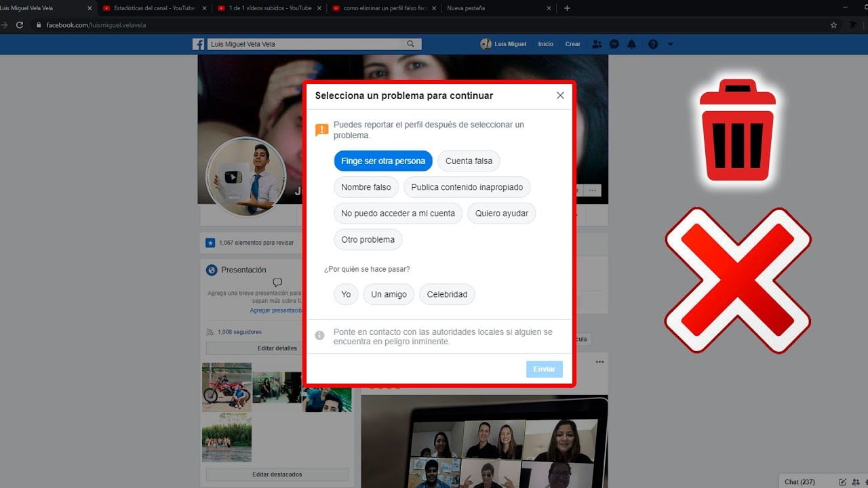Select 'No puedo acceder a mi cuenta'
Viewport: 868px width, 488px height.
click(398, 213)
